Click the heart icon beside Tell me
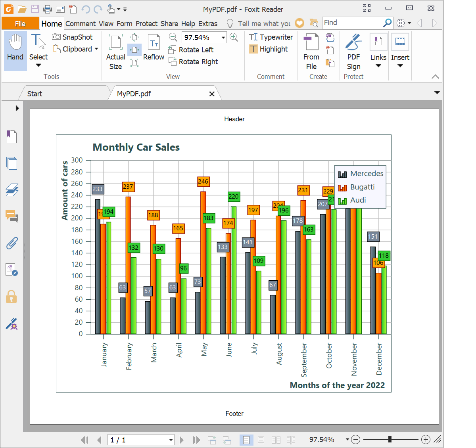The image size is (476, 448). pyautogui.click(x=299, y=23)
